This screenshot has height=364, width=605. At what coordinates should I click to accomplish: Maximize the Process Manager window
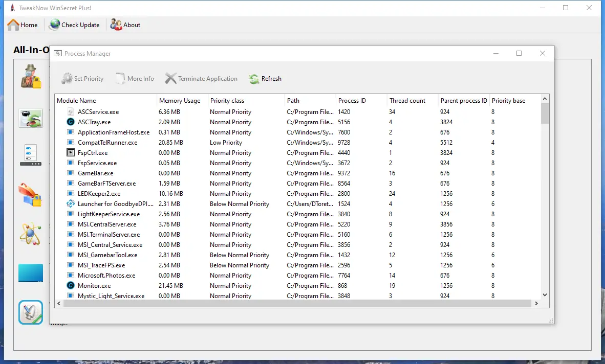[519, 53]
